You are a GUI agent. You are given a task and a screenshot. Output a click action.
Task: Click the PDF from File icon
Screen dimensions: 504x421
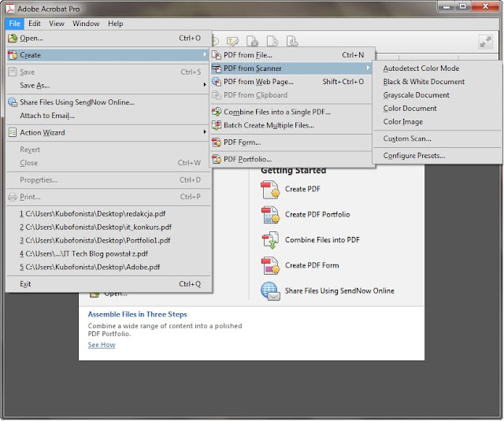(x=217, y=55)
